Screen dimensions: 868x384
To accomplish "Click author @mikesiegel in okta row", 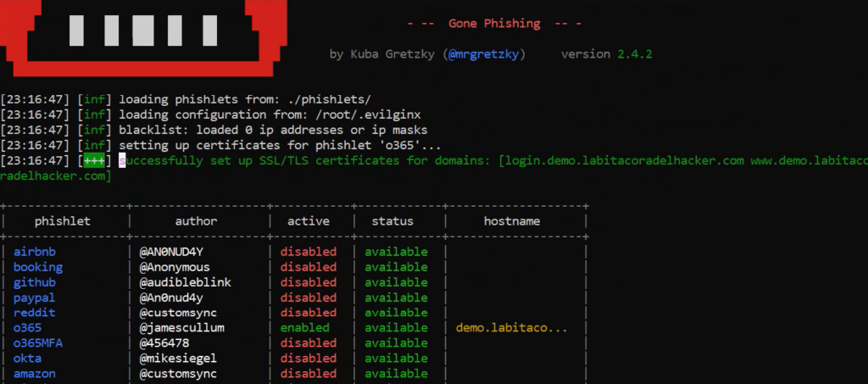I will [x=178, y=359].
